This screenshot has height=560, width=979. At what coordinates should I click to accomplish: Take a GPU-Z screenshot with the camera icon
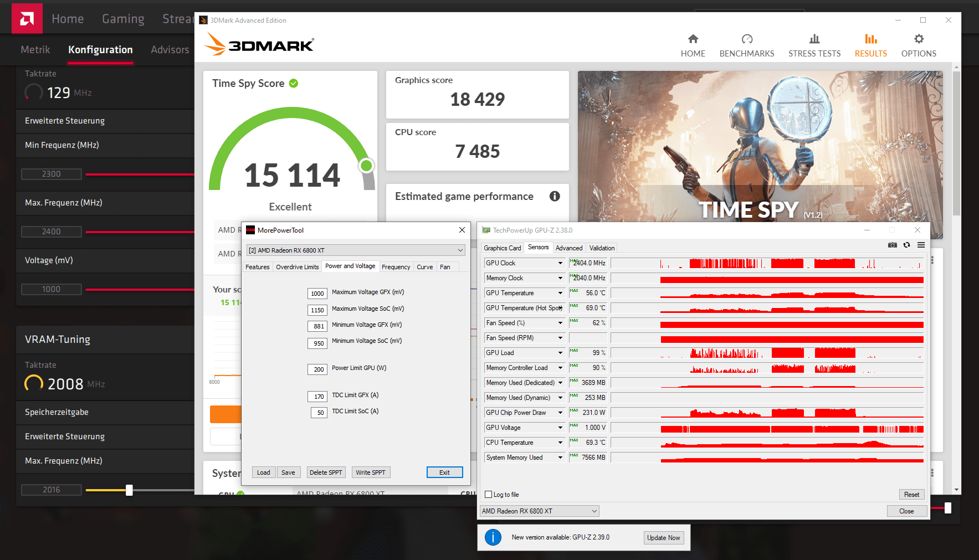[893, 245]
